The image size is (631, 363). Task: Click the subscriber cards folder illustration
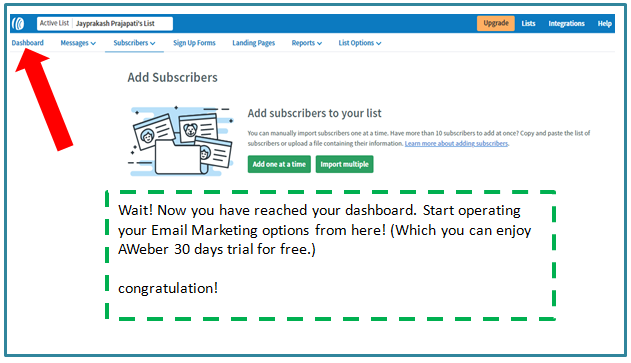coord(180,141)
